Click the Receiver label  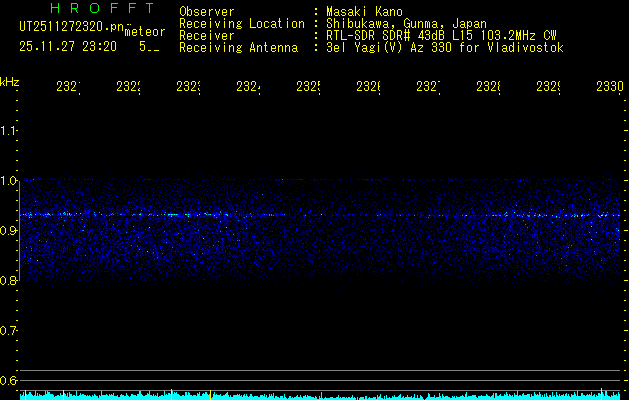pos(207,36)
